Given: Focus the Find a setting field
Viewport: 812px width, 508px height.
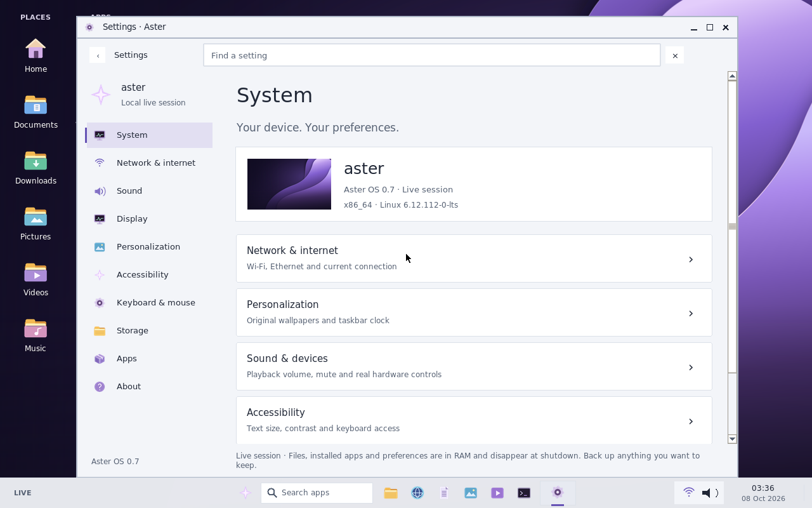Looking at the screenshot, I should (x=432, y=55).
